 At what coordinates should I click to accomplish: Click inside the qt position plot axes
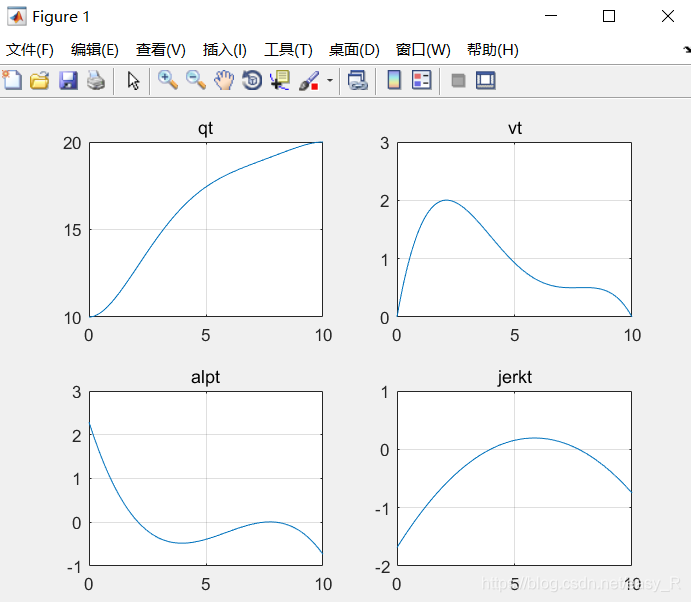pos(206,229)
